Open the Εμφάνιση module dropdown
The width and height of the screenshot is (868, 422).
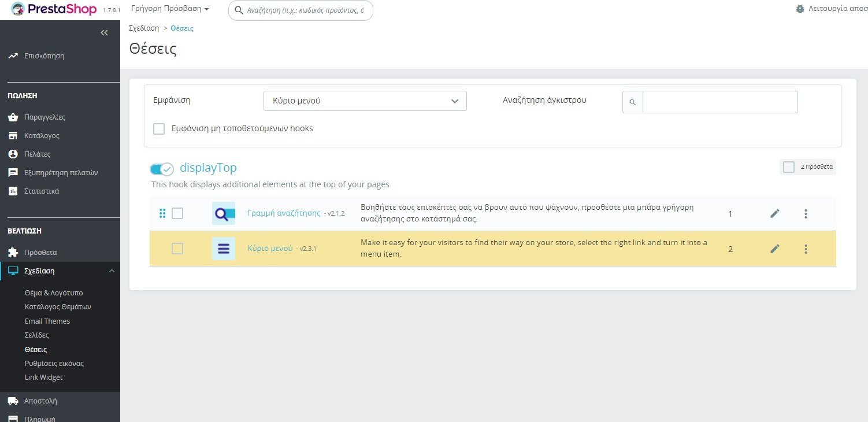pyautogui.click(x=365, y=101)
